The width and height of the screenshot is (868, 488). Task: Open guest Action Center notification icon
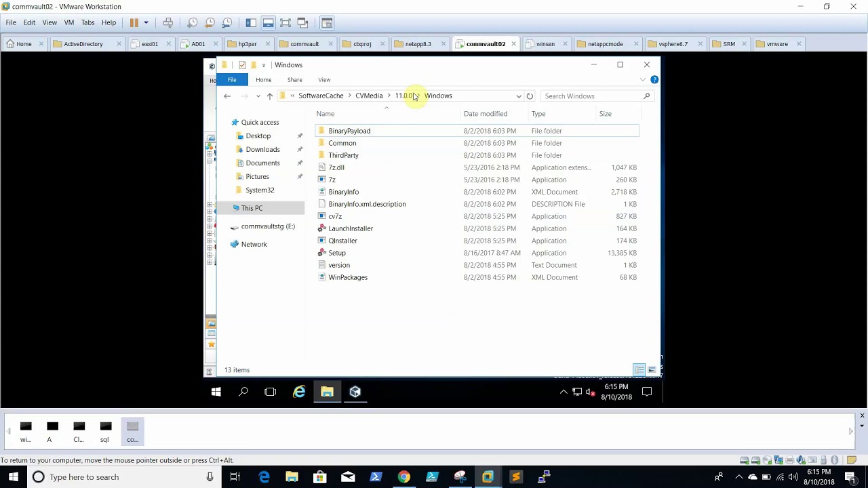647,392
